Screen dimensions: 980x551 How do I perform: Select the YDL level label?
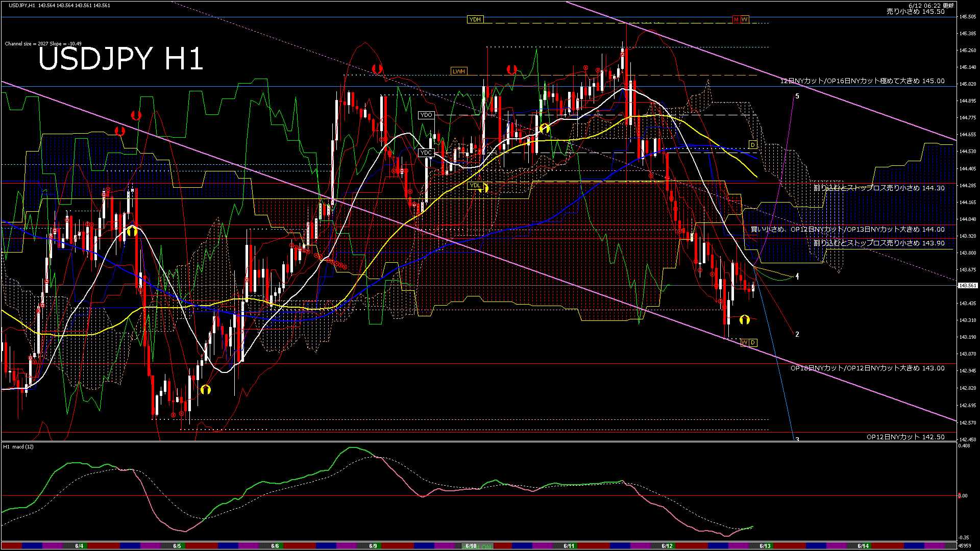pyautogui.click(x=474, y=186)
